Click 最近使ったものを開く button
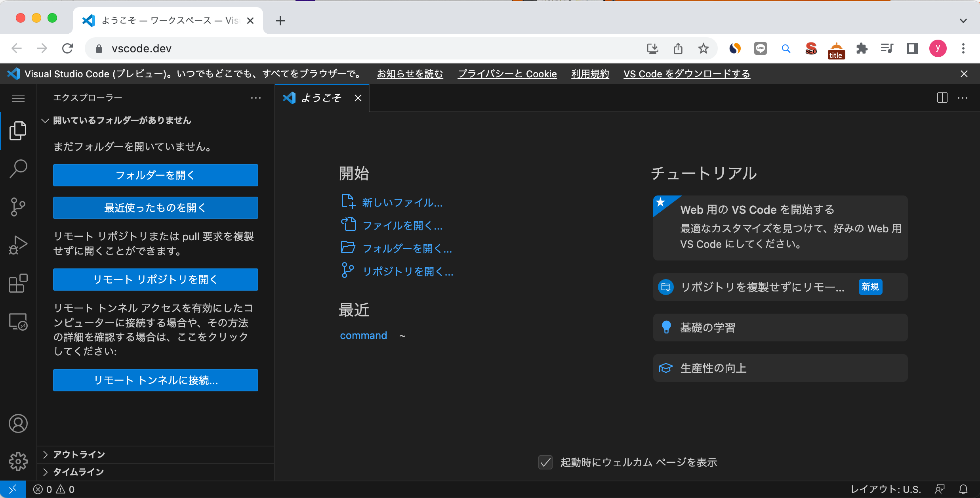 (156, 208)
